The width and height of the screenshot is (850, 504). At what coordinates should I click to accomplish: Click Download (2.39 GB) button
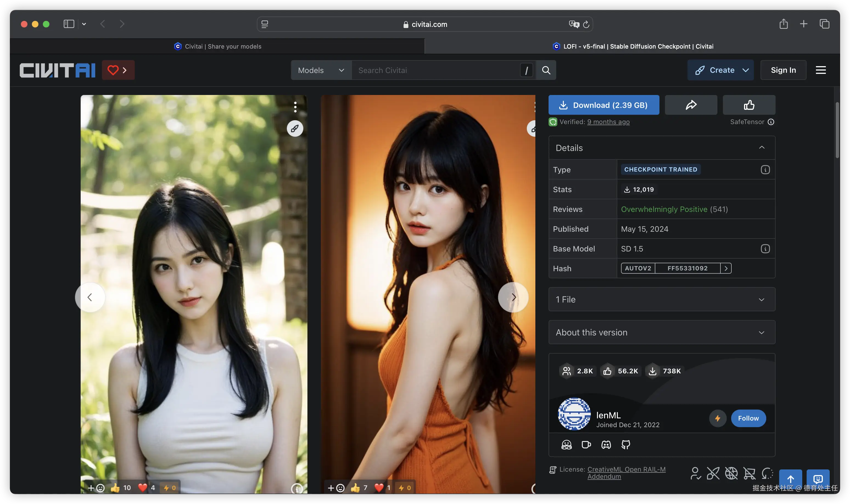coord(603,105)
